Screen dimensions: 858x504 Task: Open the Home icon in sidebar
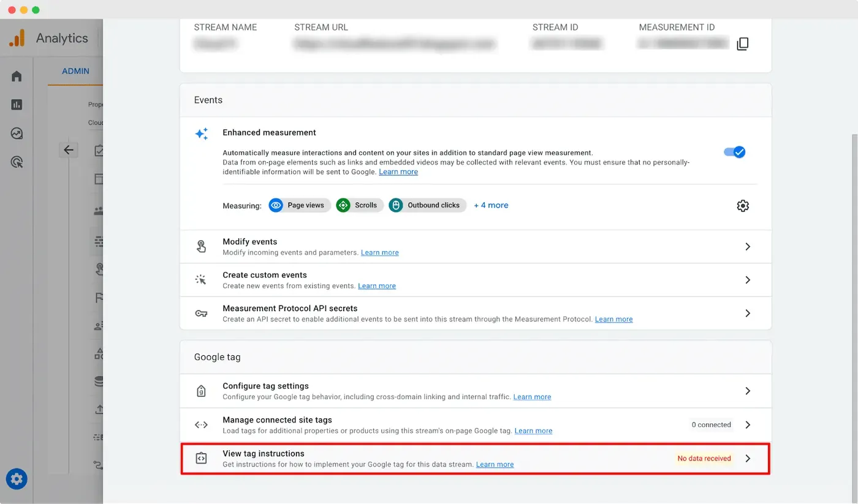click(17, 76)
